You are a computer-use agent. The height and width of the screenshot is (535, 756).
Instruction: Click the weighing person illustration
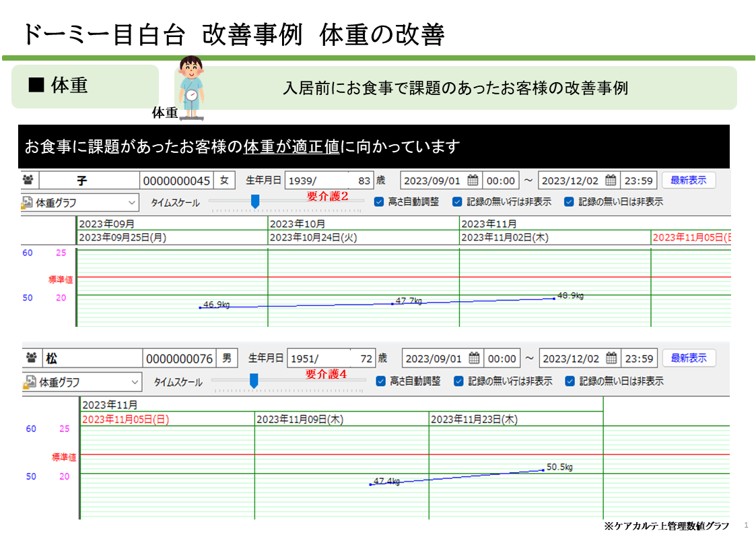(191, 87)
